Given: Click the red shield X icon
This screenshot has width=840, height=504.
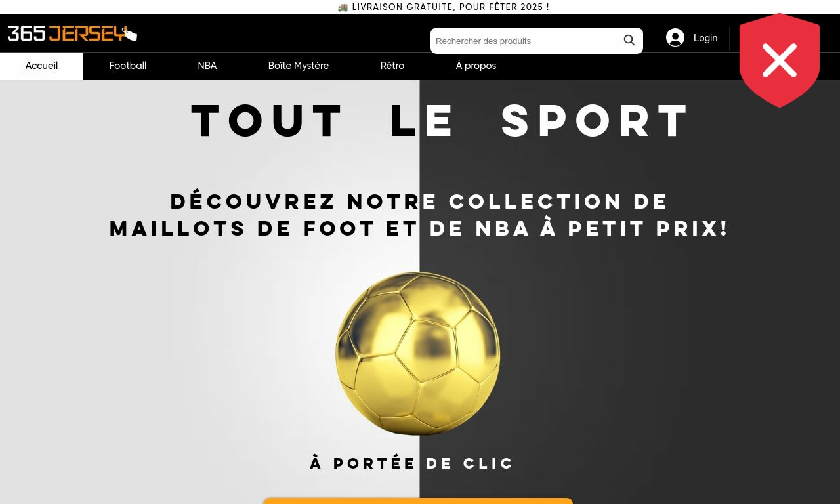Looking at the screenshot, I should (780, 60).
